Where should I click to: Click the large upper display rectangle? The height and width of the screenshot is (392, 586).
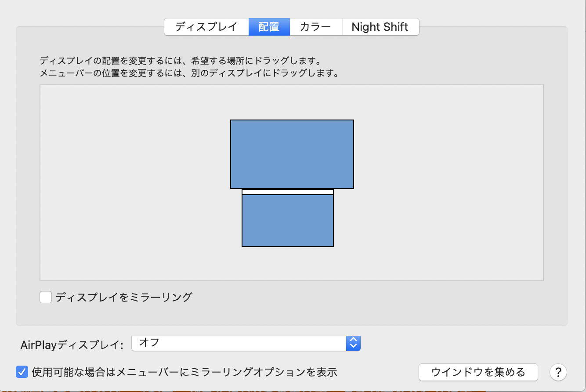pyautogui.click(x=292, y=154)
